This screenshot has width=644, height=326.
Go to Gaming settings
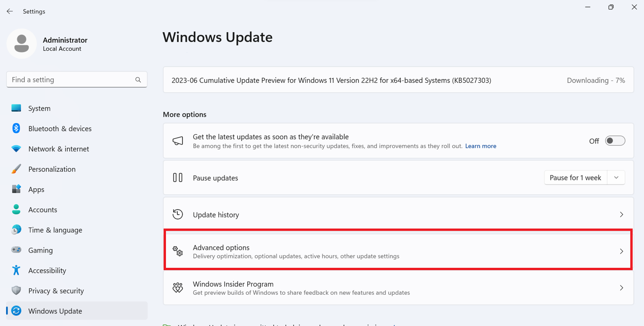pyautogui.click(x=40, y=250)
